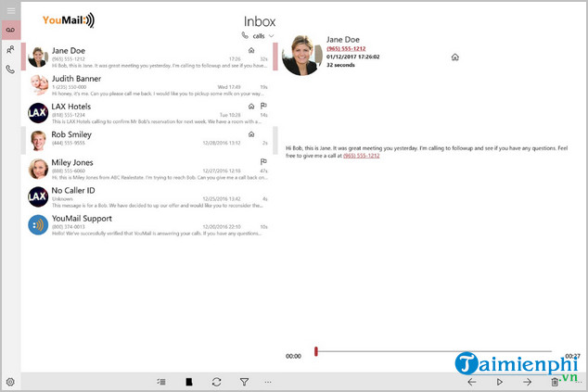
Task: Toggle the flag on Miley Jones message
Action: 263,162
